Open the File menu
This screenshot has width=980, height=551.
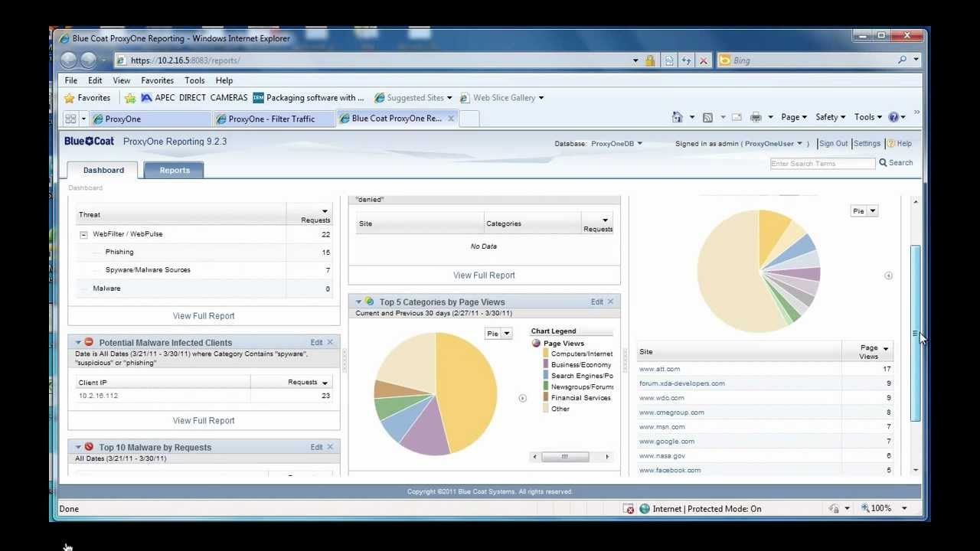[70, 80]
